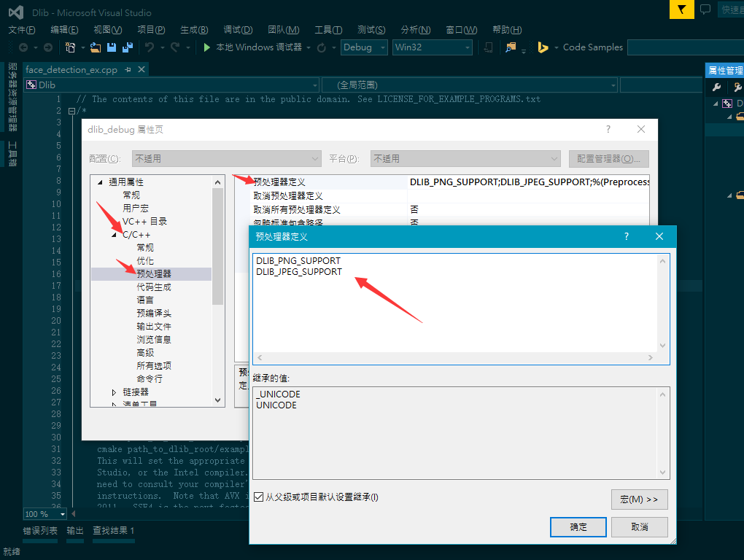
Task: Click the 确定 button
Action: pos(578,526)
